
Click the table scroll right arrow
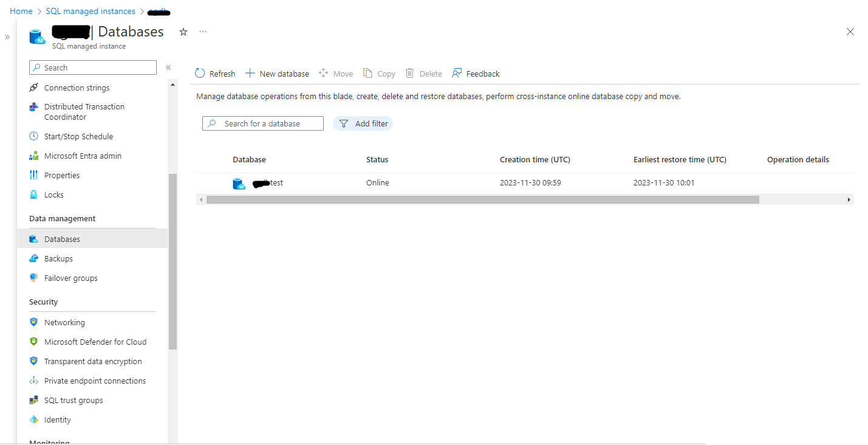(849, 199)
